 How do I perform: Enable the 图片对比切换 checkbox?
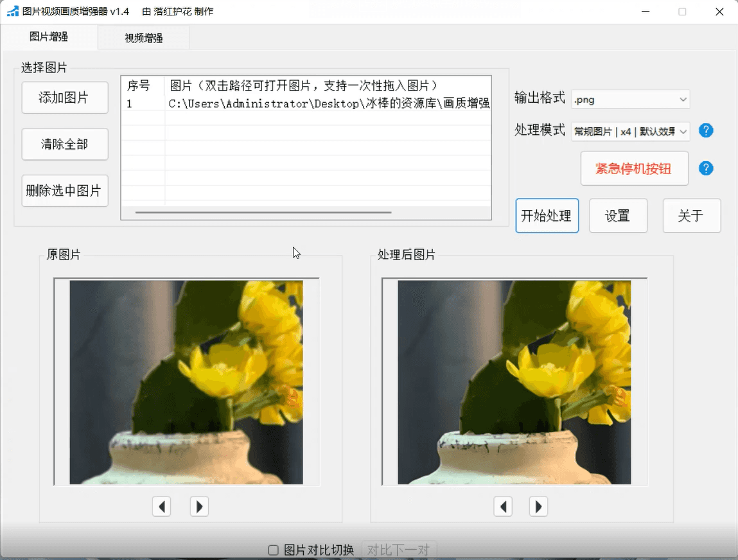pos(273,550)
